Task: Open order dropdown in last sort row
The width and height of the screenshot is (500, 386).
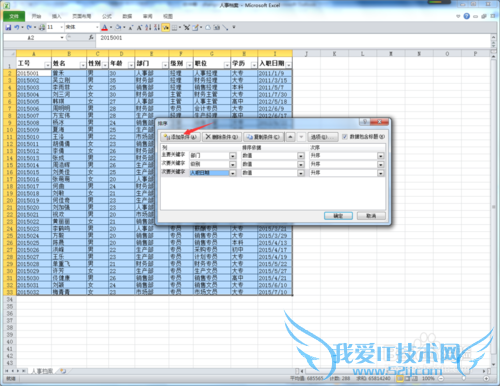Action: [380, 173]
